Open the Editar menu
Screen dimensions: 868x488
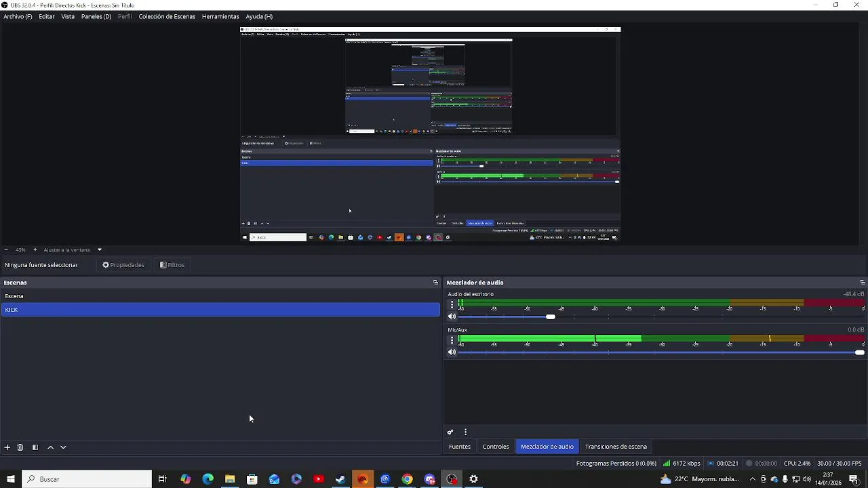coord(47,16)
